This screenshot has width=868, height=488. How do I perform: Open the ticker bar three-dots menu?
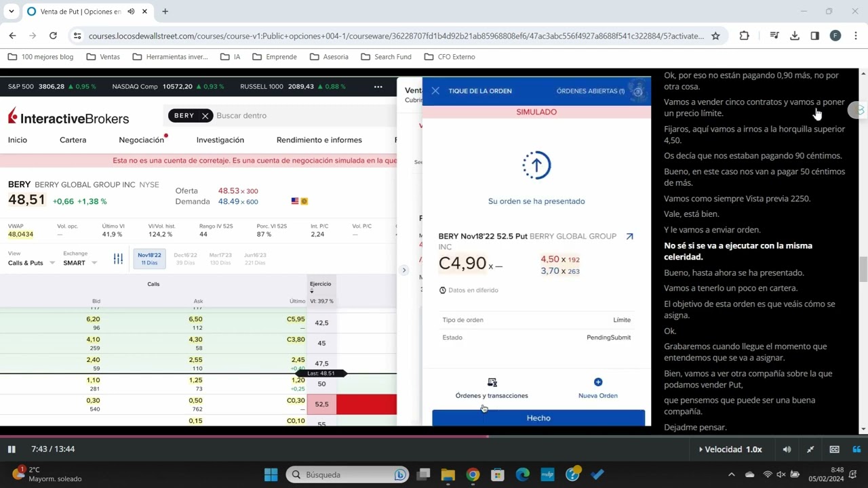378,87
